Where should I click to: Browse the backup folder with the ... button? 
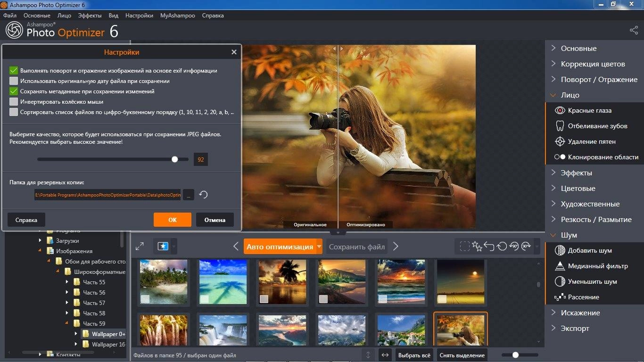(188, 194)
